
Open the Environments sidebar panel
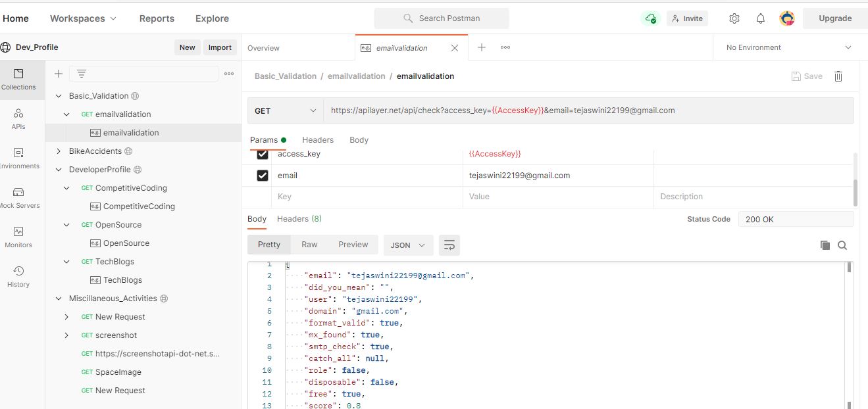(x=18, y=158)
